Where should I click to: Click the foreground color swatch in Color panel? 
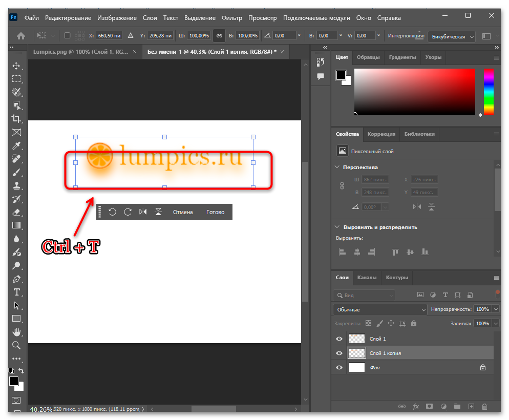click(341, 75)
